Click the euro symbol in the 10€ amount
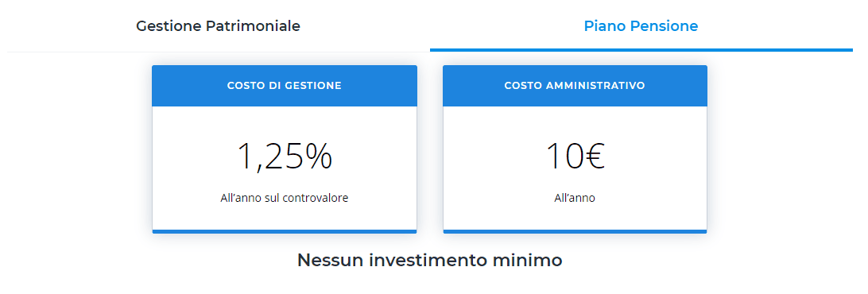868x294 pixels. (594, 156)
